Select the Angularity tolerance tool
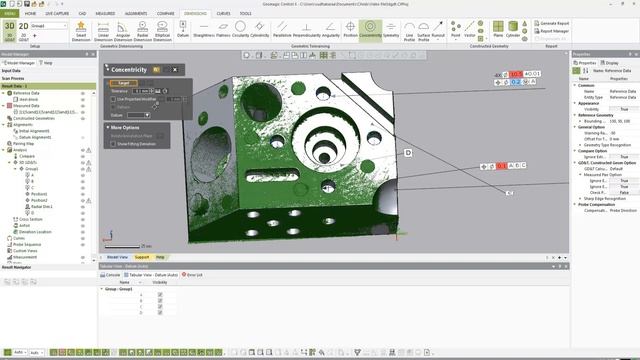Screen dimensions: 640x360 (331, 29)
